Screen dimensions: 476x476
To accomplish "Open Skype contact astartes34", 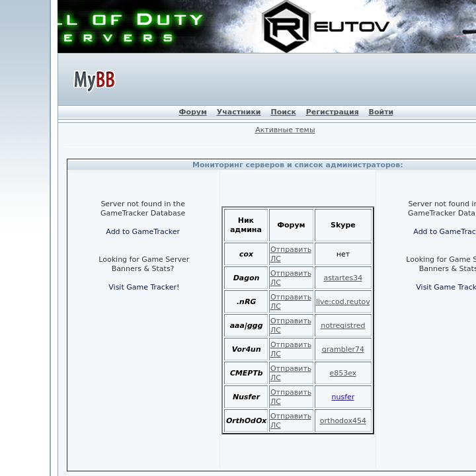I will (342, 278).
